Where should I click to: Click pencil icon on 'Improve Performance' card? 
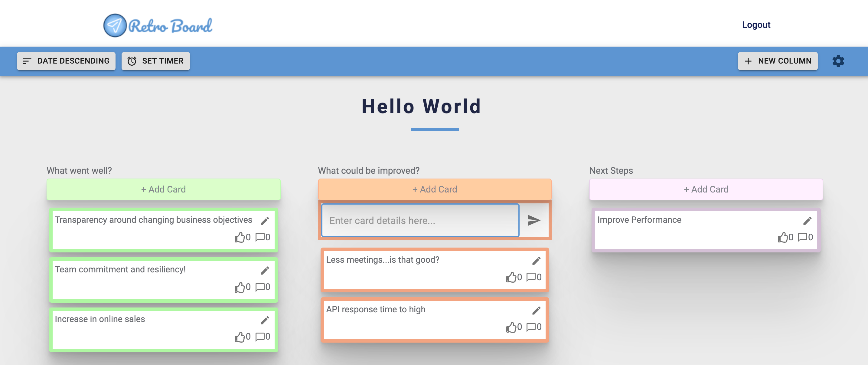pyautogui.click(x=807, y=221)
